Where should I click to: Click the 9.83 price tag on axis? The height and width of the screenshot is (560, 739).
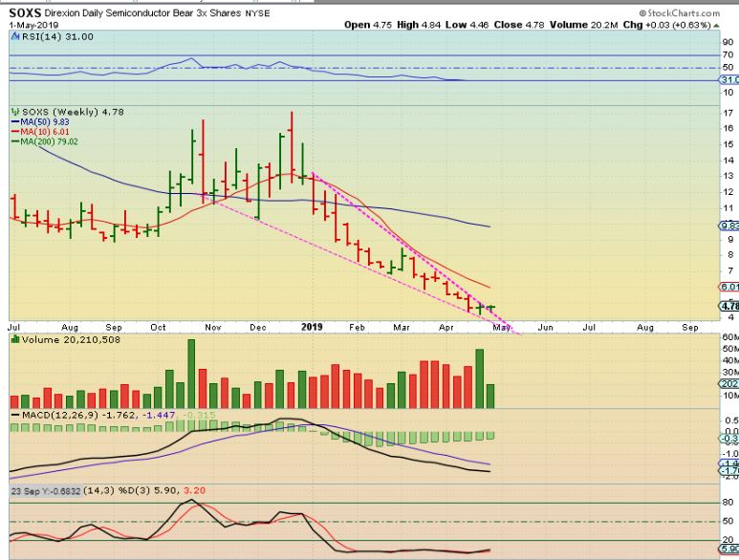[x=728, y=226]
